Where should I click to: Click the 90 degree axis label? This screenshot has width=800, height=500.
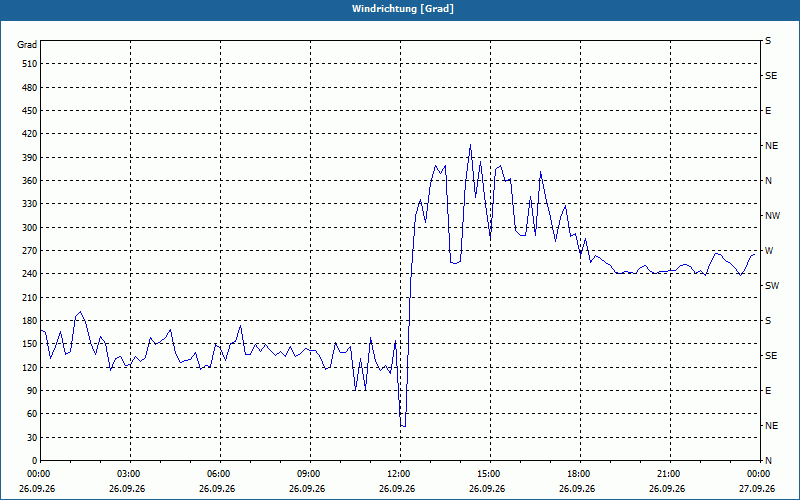pos(32,391)
